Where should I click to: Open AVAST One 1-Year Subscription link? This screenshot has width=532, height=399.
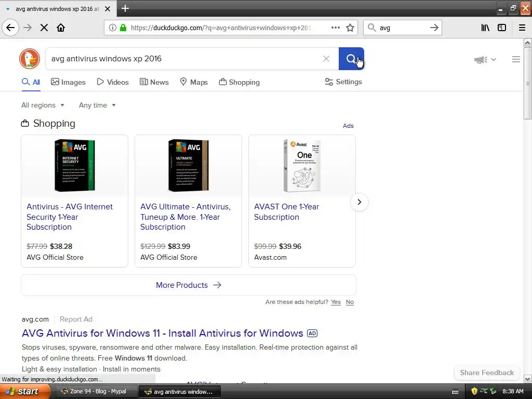pos(286,212)
